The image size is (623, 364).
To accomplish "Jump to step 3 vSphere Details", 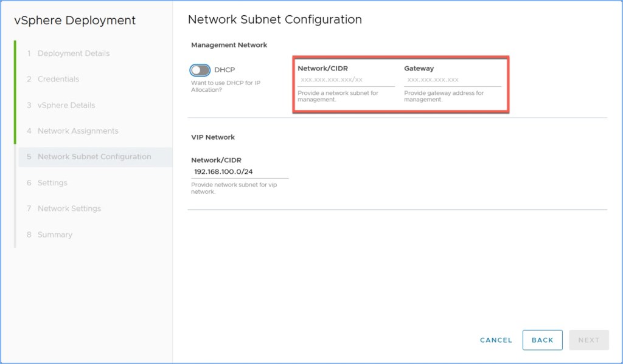I will coord(66,105).
